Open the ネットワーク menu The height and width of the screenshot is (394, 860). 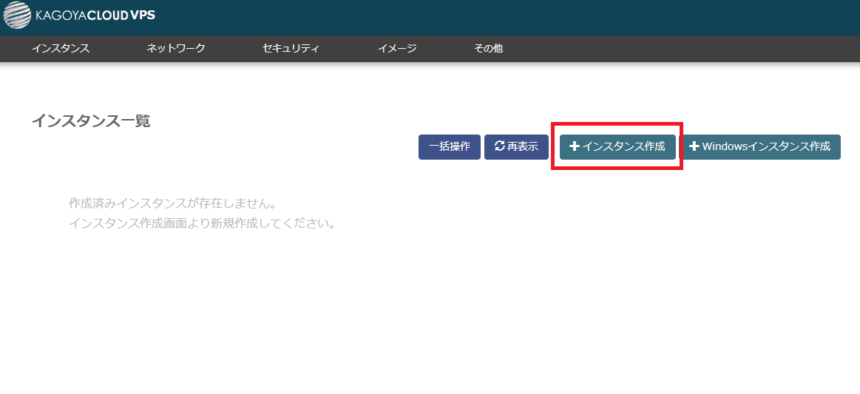coord(176,48)
